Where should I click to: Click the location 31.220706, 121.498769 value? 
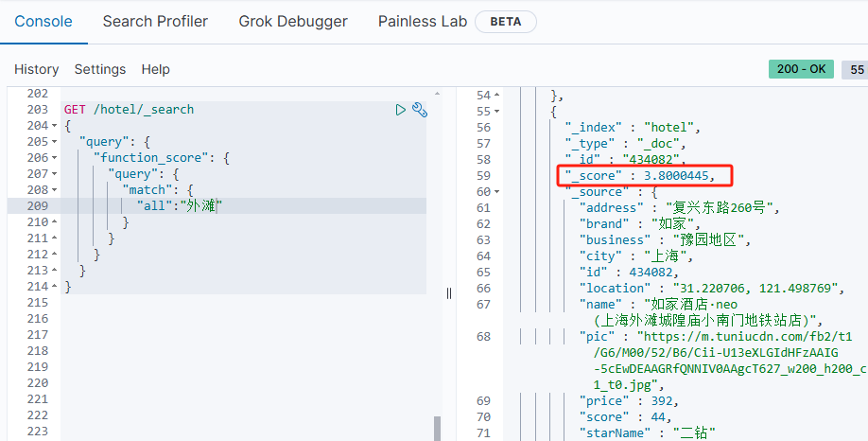click(756, 288)
